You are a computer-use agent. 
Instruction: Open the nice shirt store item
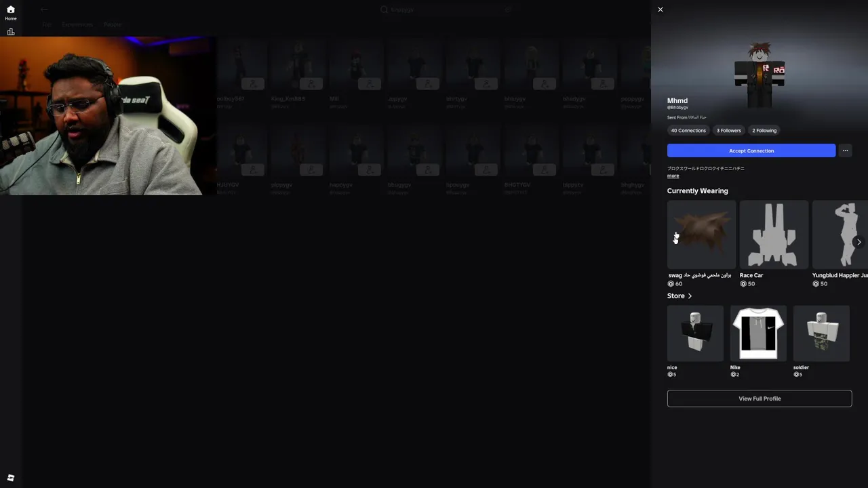click(x=695, y=333)
